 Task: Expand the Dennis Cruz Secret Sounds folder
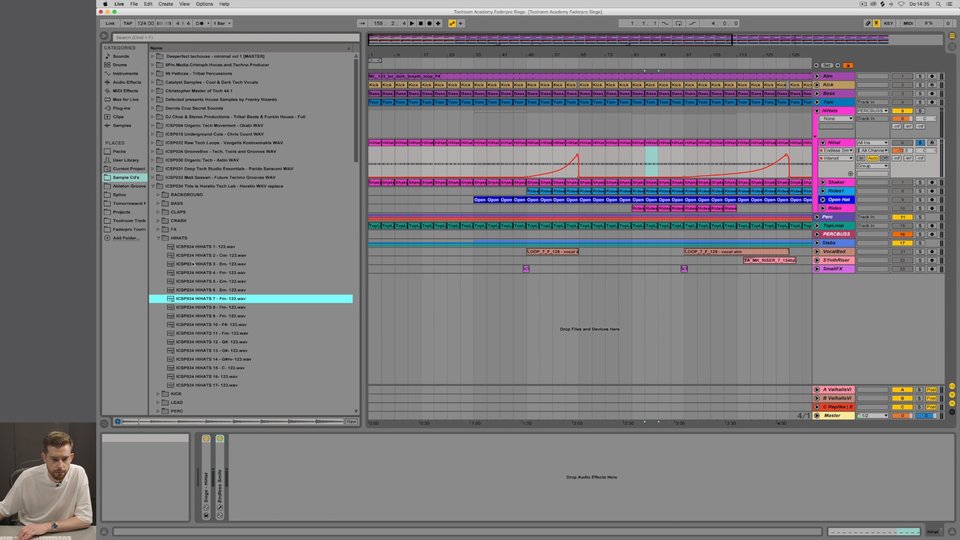click(153, 108)
